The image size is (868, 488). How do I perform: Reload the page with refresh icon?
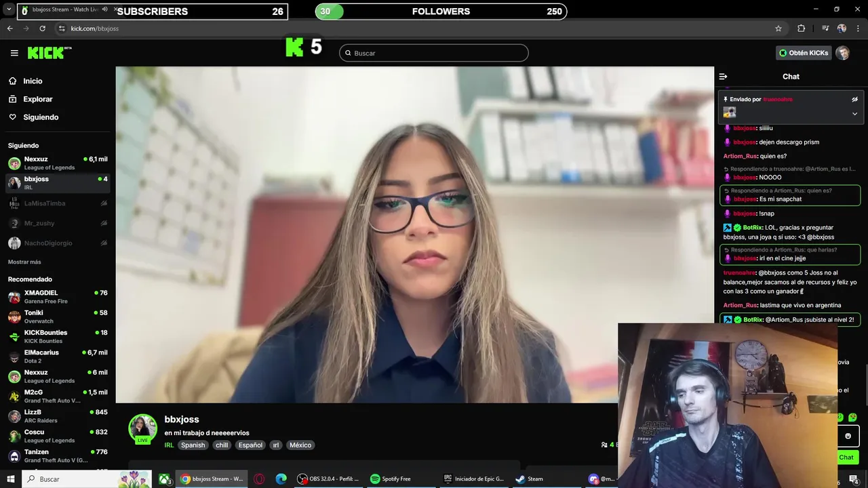(x=42, y=28)
